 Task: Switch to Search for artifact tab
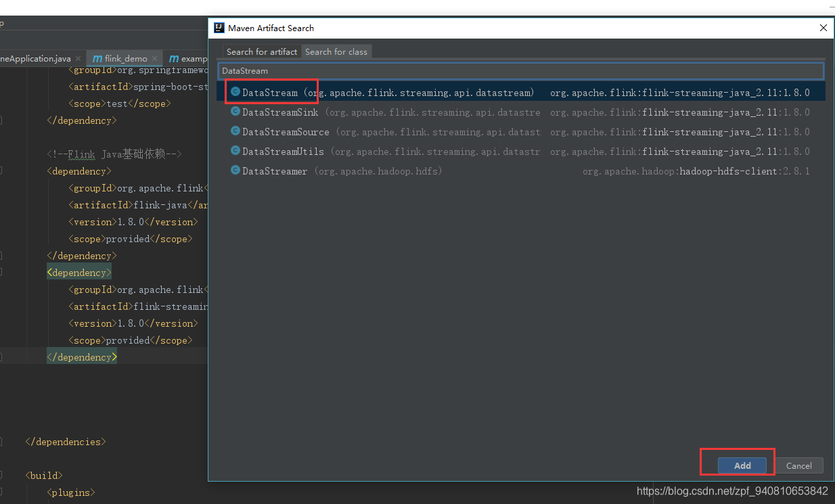(x=262, y=51)
